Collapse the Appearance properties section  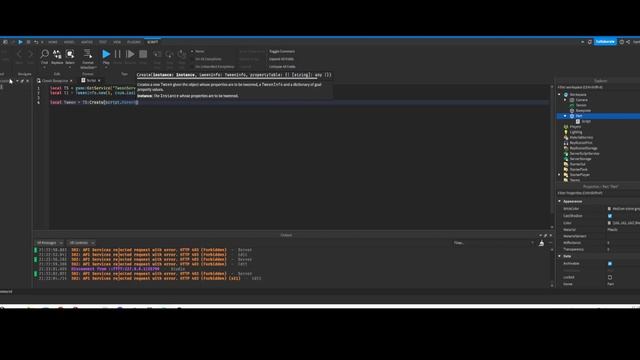[560, 201]
